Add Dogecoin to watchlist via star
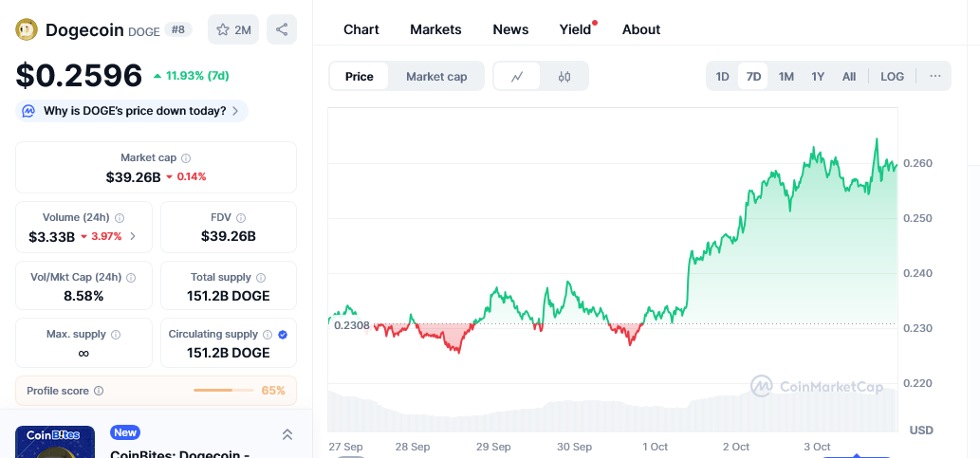Image resolution: width=980 pixels, height=458 pixels. [232, 29]
